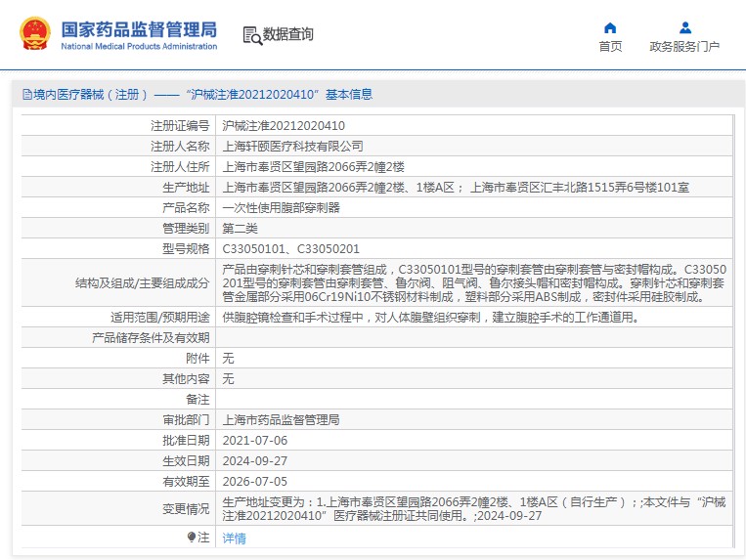Image resolution: width=746 pixels, height=560 pixels.
Task: Click the 管理类别 row label
Action: point(186,228)
